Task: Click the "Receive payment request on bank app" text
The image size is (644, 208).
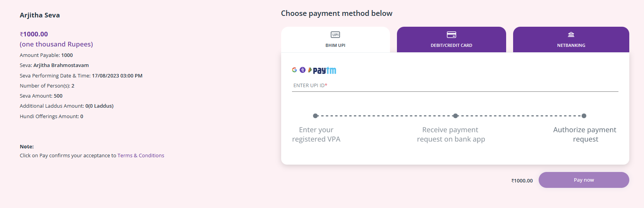Action: (x=451, y=134)
